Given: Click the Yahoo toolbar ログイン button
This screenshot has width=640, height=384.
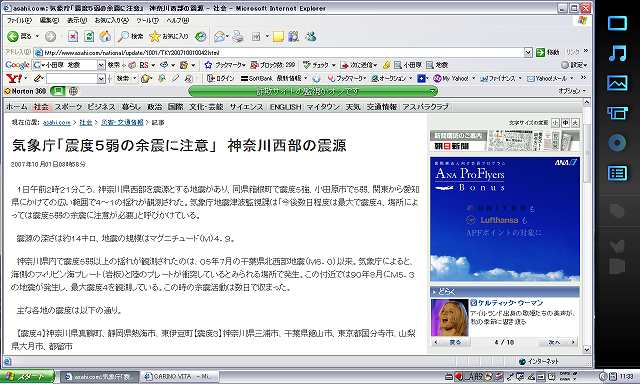Looking at the screenshot, I should click(220, 78).
